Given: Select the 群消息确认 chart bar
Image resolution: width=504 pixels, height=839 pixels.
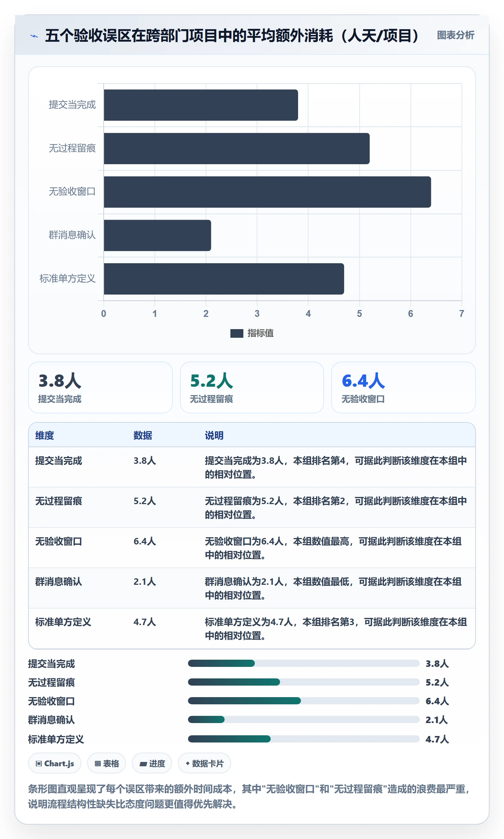Looking at the screenshot, I should tap(157, 235).
